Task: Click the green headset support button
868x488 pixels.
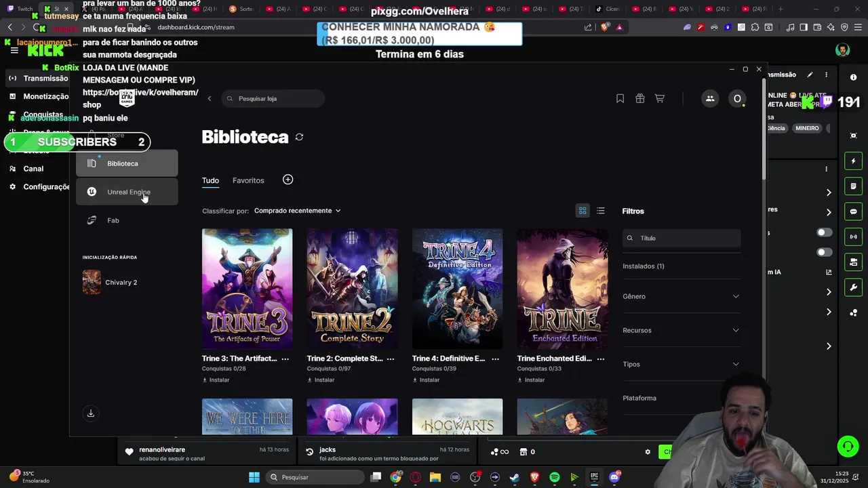Action: (x=848, y=446)
